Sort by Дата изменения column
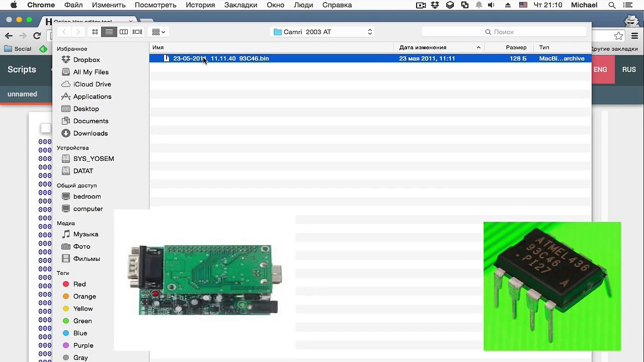 pos(439,47)
